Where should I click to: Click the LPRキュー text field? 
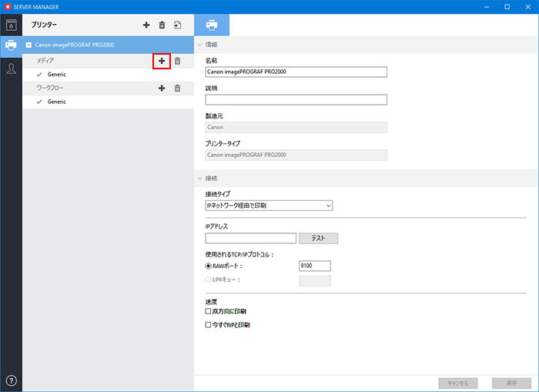315,281
